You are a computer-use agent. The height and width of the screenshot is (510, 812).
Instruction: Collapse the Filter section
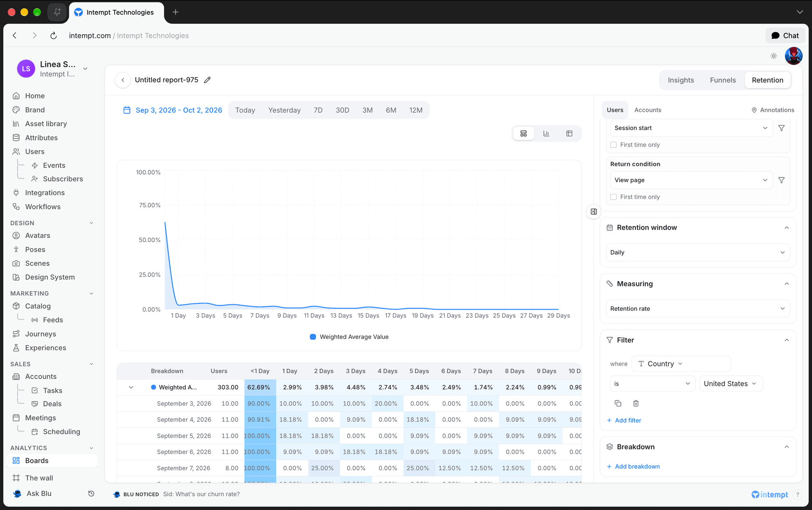pos(787,340)
